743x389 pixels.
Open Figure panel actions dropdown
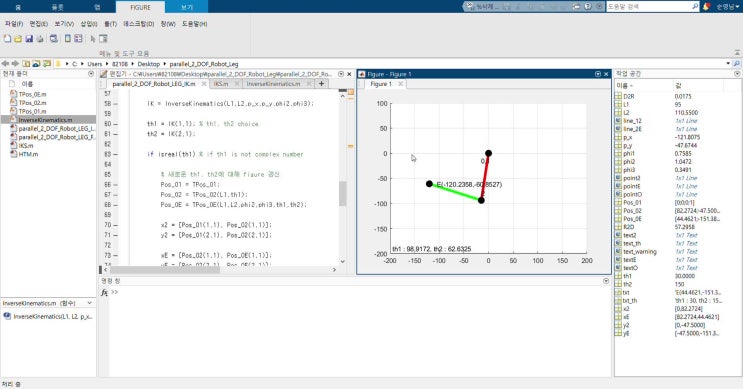point(598,74)
